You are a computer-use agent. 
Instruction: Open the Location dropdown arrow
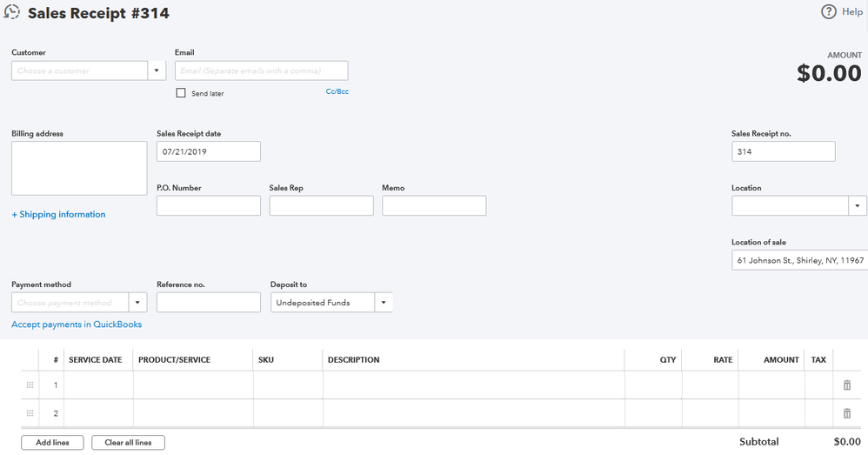coord(858,205)
